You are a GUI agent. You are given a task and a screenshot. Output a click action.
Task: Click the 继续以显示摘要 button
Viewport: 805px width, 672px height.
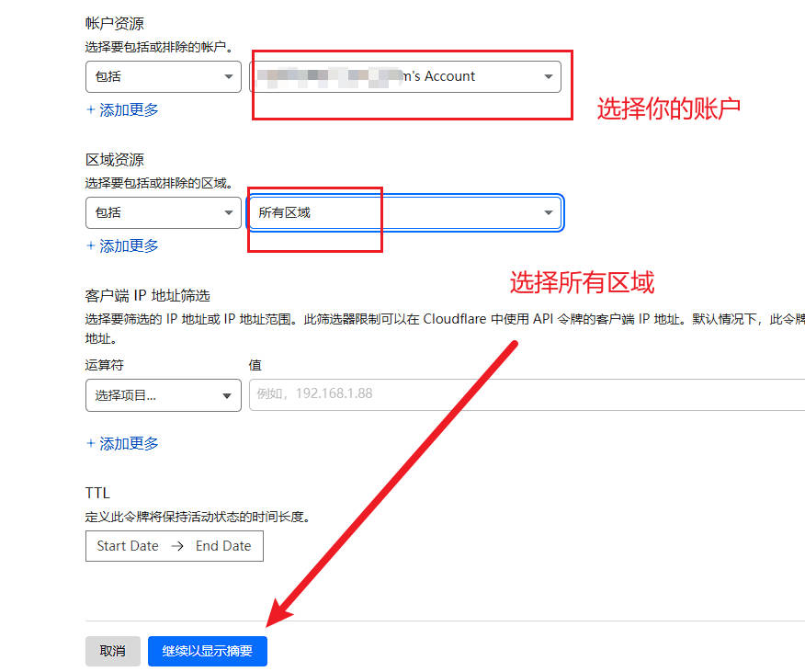coord(207,651)
